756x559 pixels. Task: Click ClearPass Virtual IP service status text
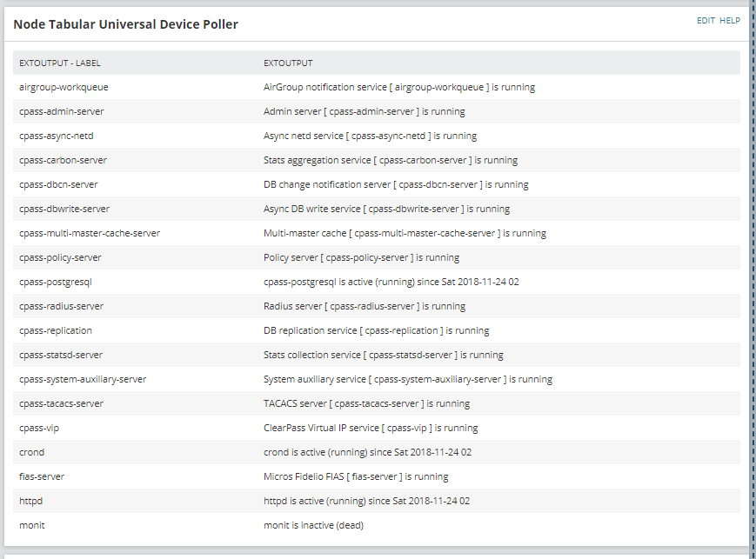(x=371, y=428)
